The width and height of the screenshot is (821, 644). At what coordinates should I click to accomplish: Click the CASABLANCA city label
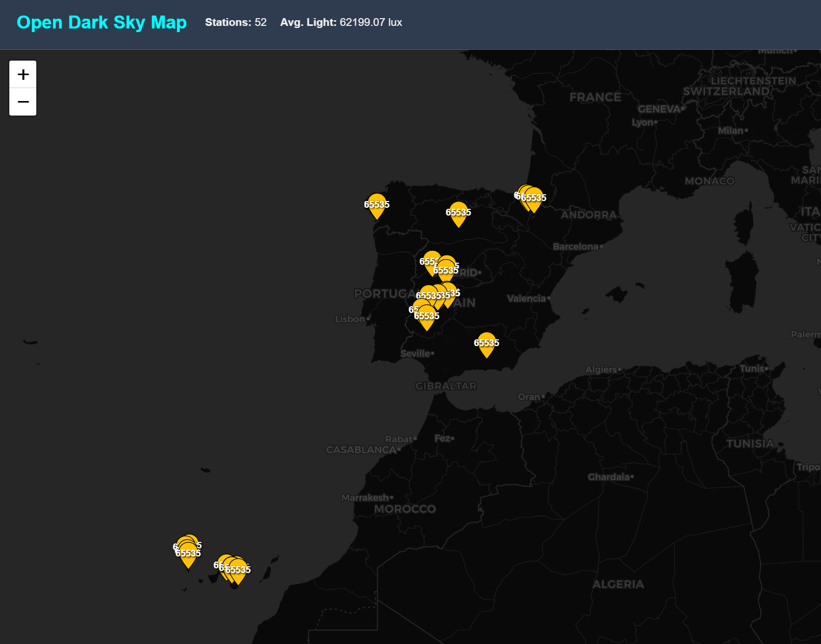361,450
